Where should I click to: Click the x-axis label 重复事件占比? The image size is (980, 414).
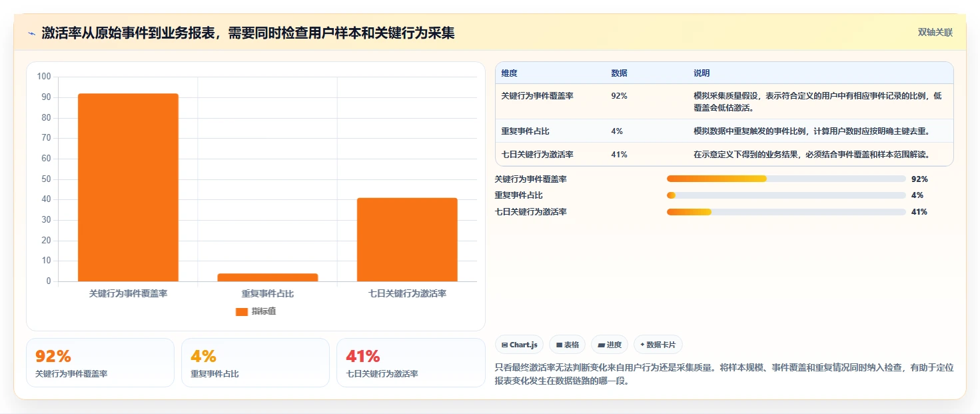(x=267, y=293)
